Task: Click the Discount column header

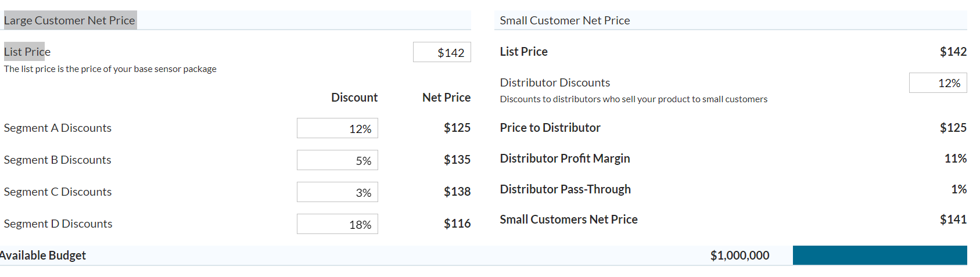Action: coord(354,98)
